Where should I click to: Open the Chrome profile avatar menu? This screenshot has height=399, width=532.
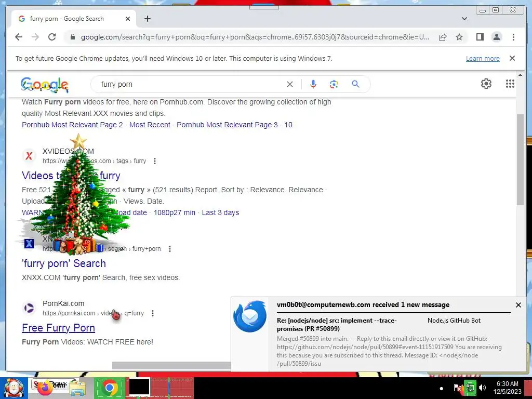pyautogui.click(x=496, y=37)
